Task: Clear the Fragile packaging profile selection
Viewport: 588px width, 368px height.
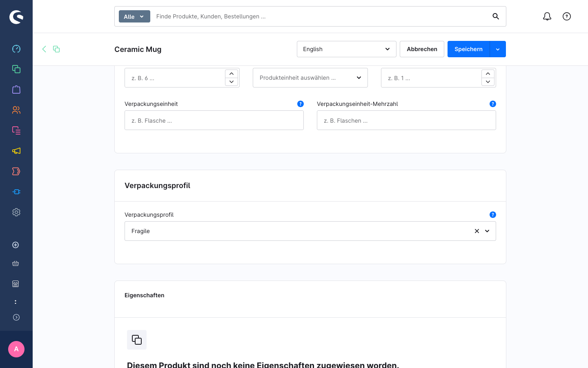Action: (x=477, y=231)
